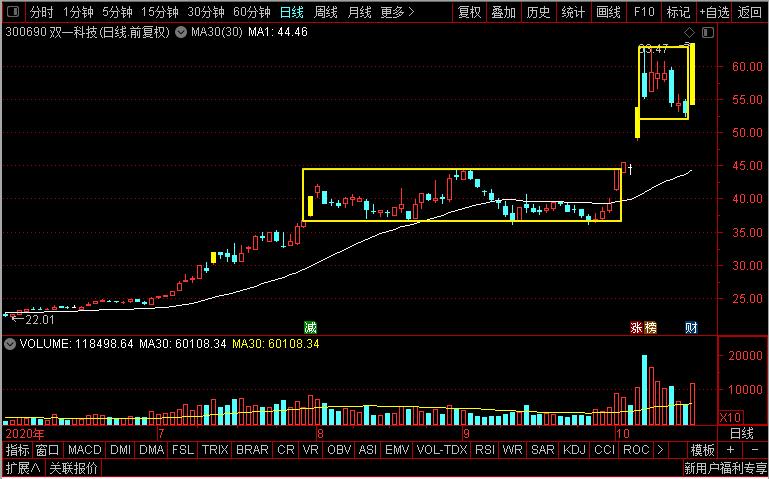Screen dimensions: 770x479
Task: Open the 统计 statistics button
Action: tap(573, 12)
